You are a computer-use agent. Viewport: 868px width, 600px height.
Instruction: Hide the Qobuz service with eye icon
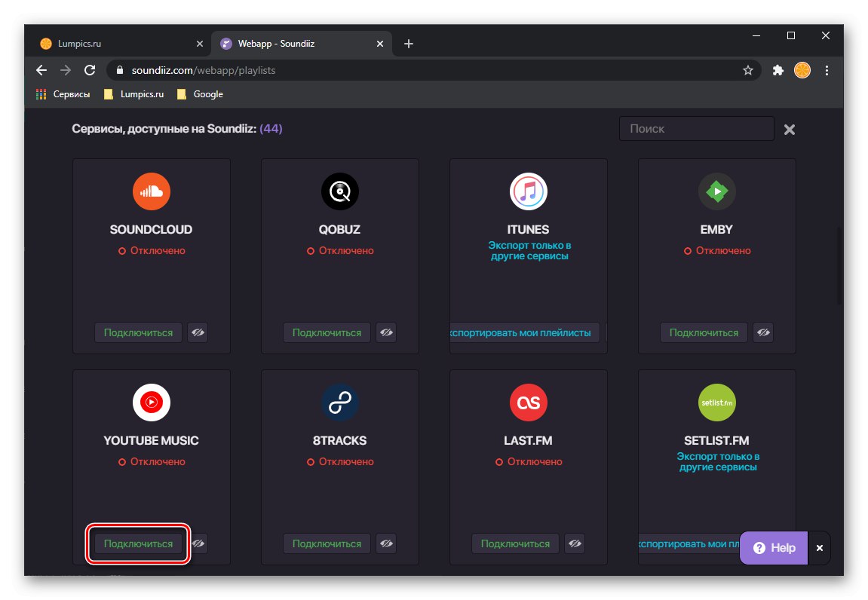coord(386,332)
